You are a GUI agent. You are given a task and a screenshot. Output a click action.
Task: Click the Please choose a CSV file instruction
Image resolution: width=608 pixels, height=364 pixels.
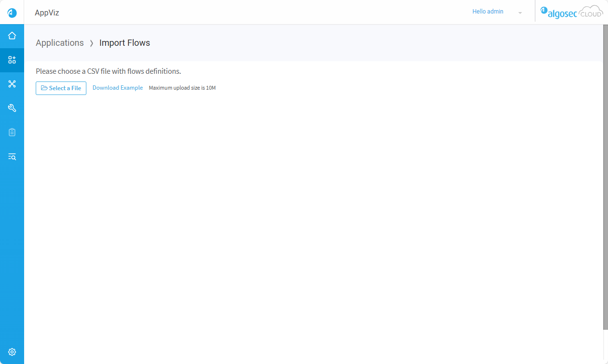click(x=108, y=71)
